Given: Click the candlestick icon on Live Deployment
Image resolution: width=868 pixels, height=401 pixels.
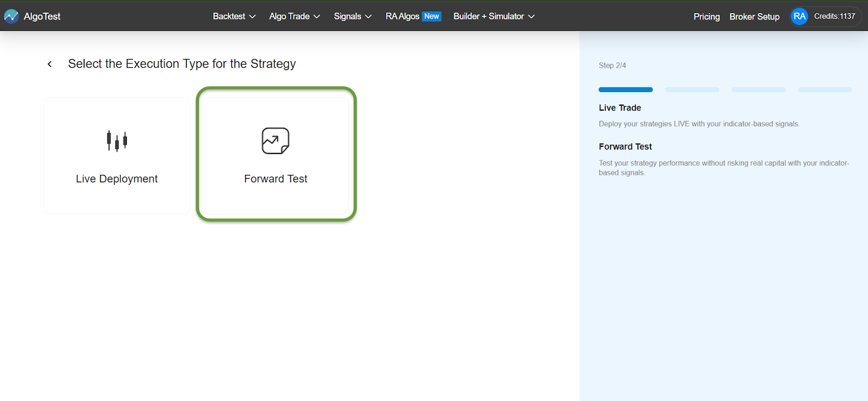Looking at the screenshot, I should (117, 141).
